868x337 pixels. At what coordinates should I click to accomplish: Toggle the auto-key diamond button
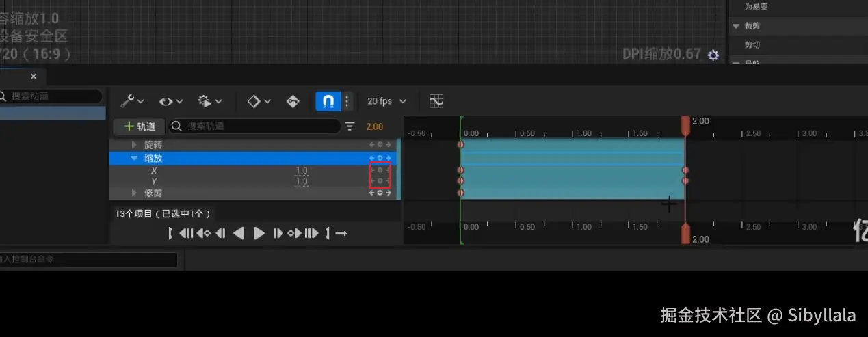click(x=293, y=101)
